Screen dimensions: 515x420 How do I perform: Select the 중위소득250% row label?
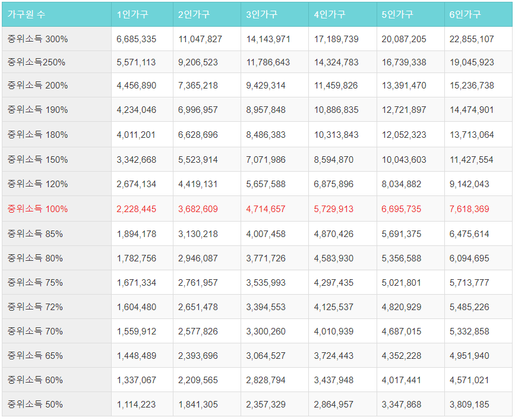[36, 62]
